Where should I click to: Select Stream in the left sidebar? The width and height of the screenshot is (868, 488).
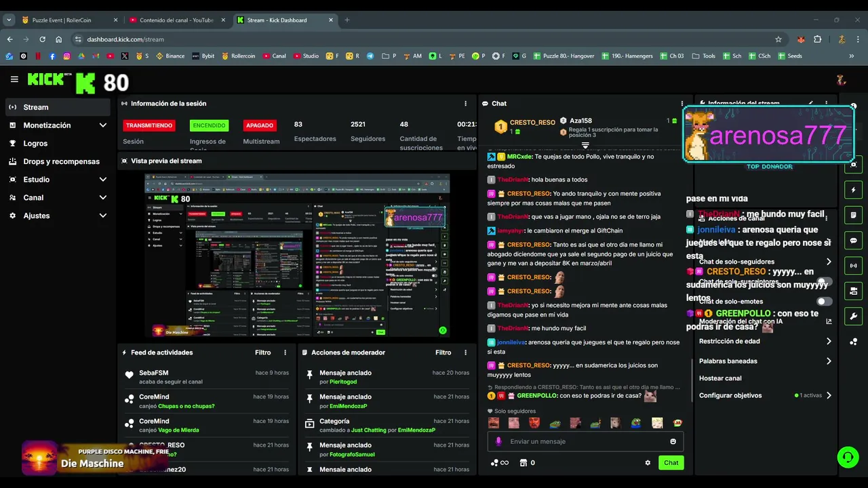point(58,107)
